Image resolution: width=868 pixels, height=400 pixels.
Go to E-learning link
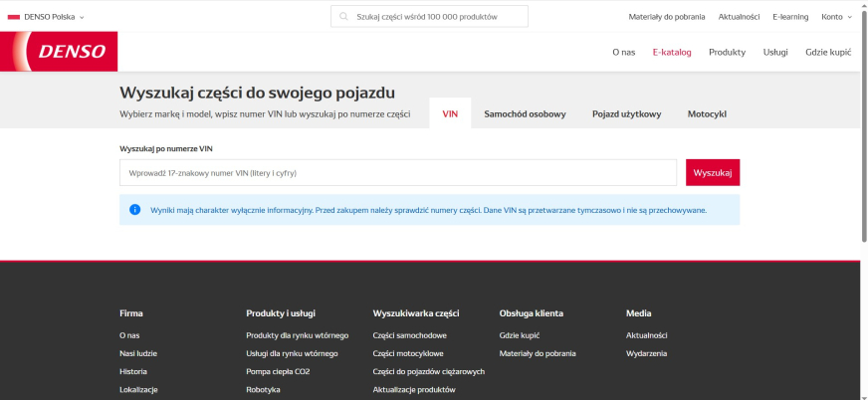tap(790, 17)
